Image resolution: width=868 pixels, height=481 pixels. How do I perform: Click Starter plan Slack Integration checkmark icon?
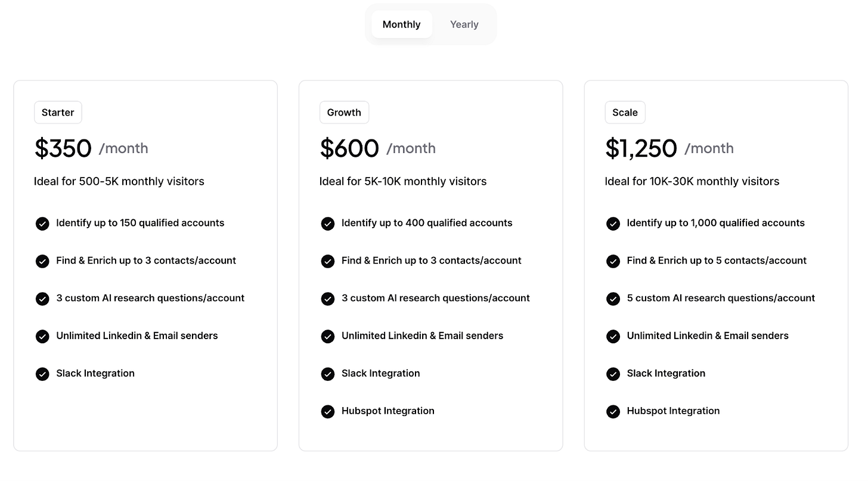coord(42,374)
